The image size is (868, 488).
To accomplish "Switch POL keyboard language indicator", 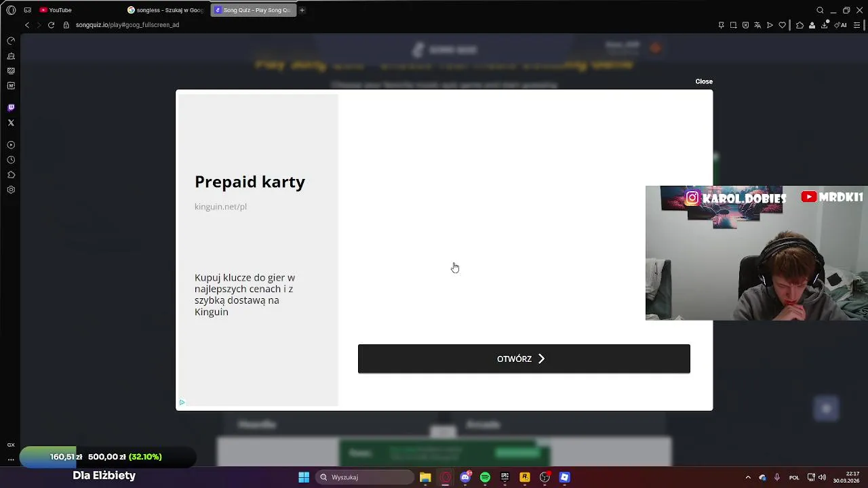I will point(794,477).
